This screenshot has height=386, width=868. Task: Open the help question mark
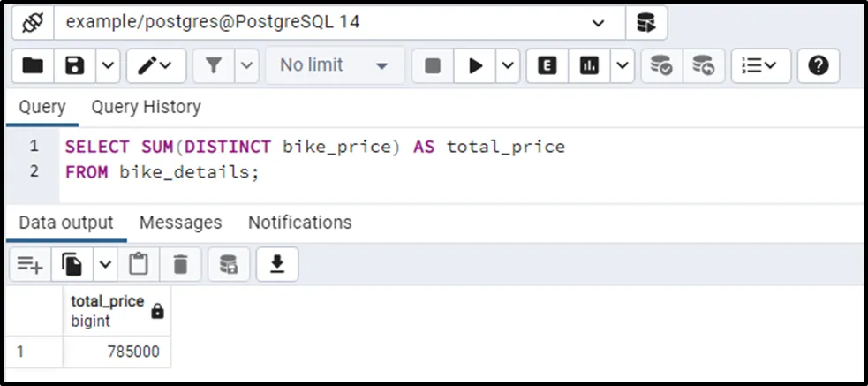[818, 65]
